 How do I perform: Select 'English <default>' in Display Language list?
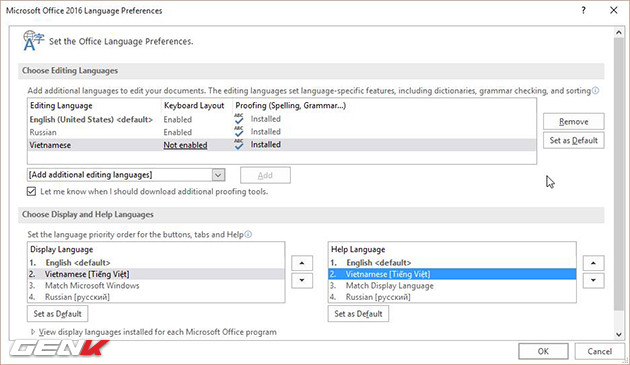156,262
